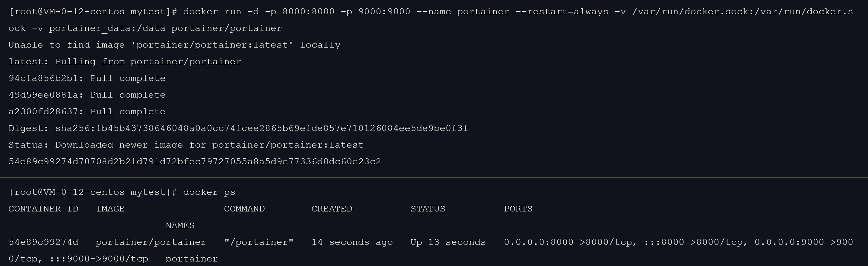Click the NAMES column header

pyautogui.click(x=180, y=226)
